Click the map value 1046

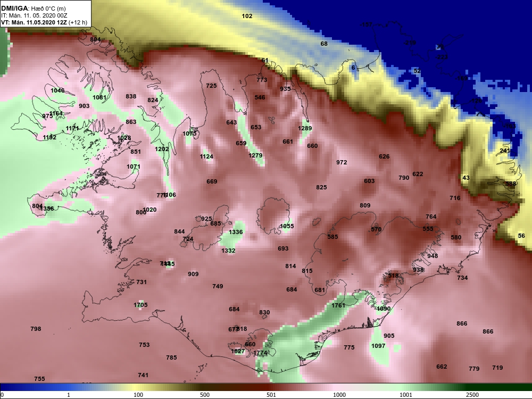point(57,90)
